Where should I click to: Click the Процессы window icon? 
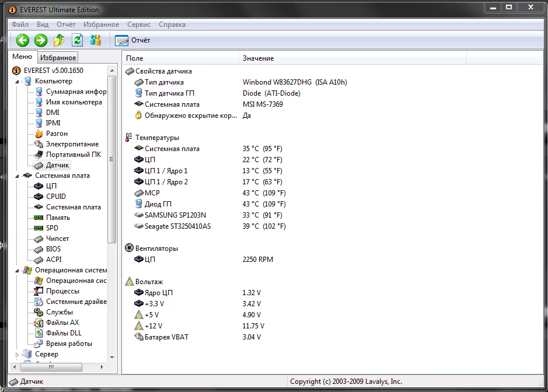(x=39, y=291)
